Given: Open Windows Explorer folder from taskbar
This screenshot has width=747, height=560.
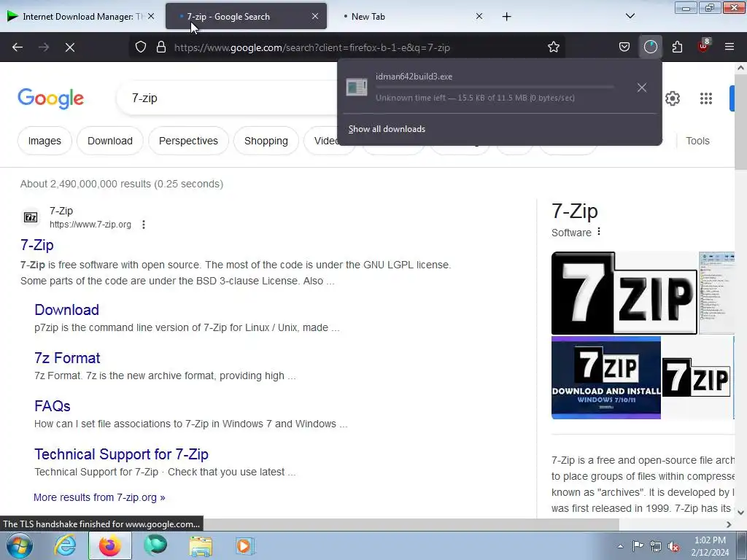Looking at the screenshot, I should pos(201,545).
